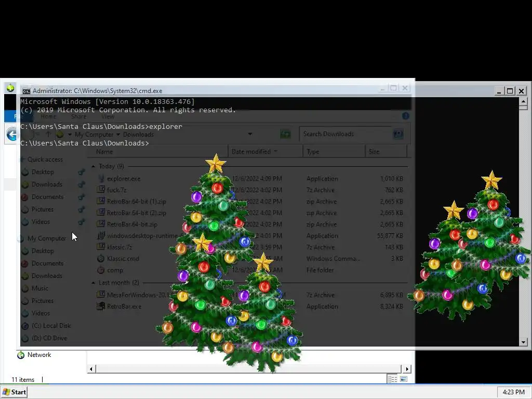The width and height of the screenshot is (532, 399).
Task: Select Videos under My Computer
Action: pos(41,313)
